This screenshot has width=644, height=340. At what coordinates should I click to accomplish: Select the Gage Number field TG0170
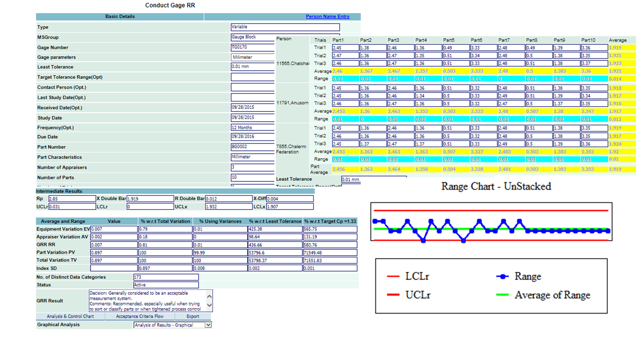(252, 47)
